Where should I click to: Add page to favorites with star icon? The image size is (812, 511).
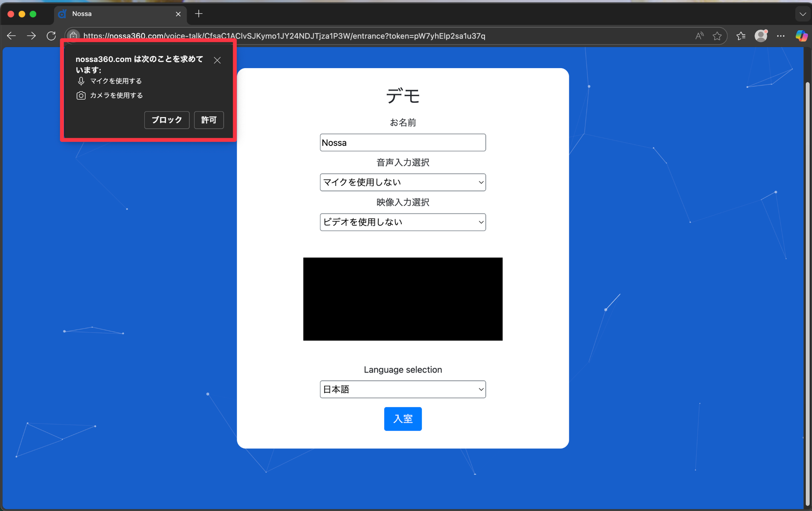[x=717, y=36]
